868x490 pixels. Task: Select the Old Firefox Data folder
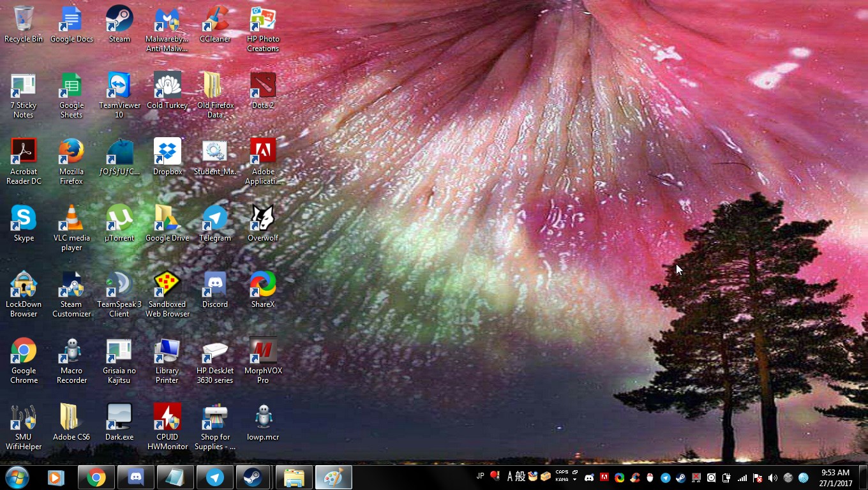[x=215, y=96]
